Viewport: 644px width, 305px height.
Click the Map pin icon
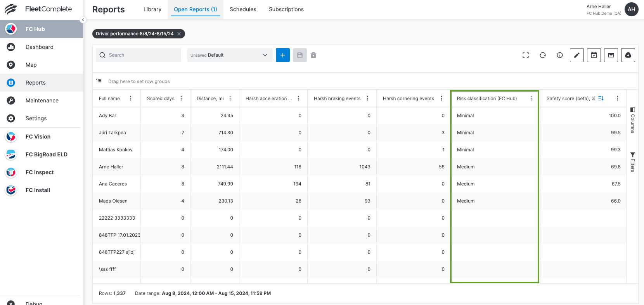coord(11,65)
